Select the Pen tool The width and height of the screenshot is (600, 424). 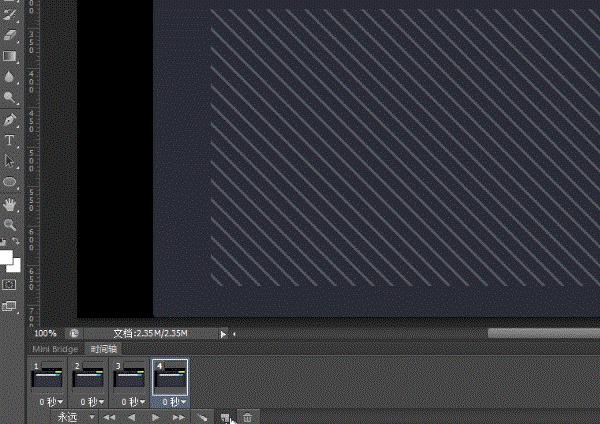(10, 120)
